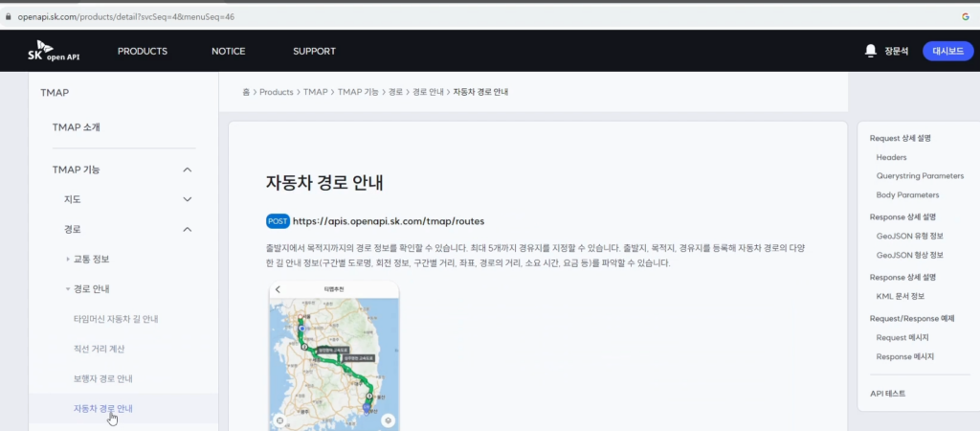Jump to Request 상세 설명 section
Image resolution: width=980 pixels, height=431 pixels.
pyautogui.click(x=900, y=138)
